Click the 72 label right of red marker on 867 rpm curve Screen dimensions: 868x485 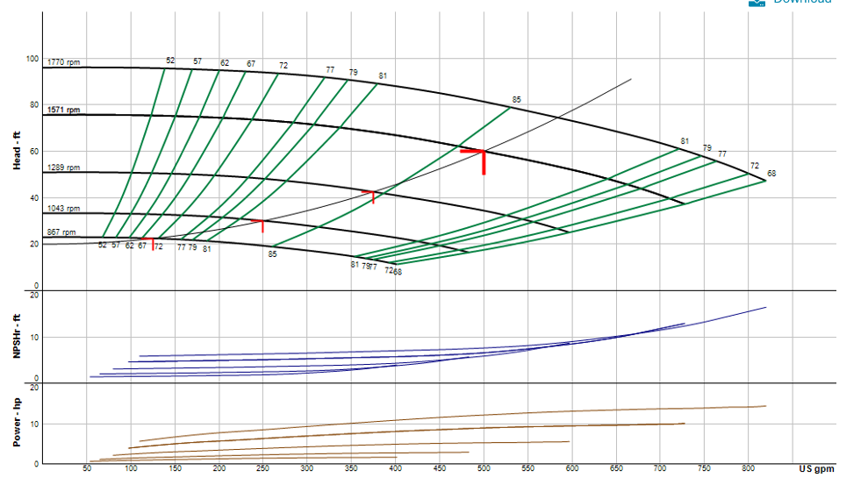159,246
